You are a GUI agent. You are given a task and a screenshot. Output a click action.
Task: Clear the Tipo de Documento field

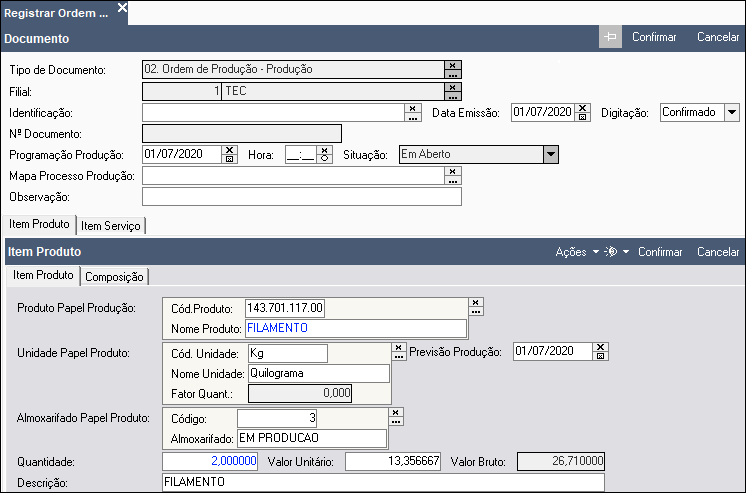click(452, 65)
